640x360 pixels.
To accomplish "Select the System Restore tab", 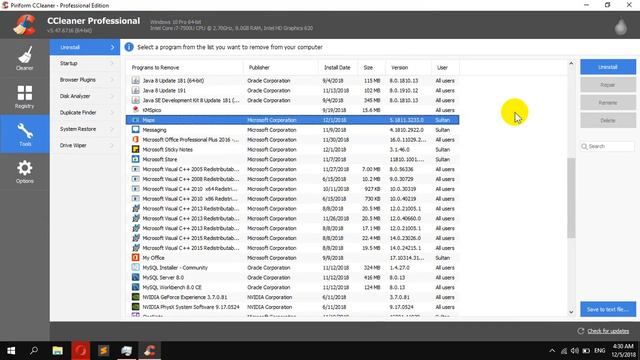I will coord(85,129).
